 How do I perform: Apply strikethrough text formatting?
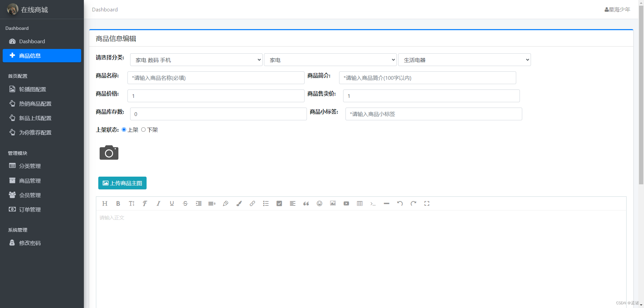185,203
